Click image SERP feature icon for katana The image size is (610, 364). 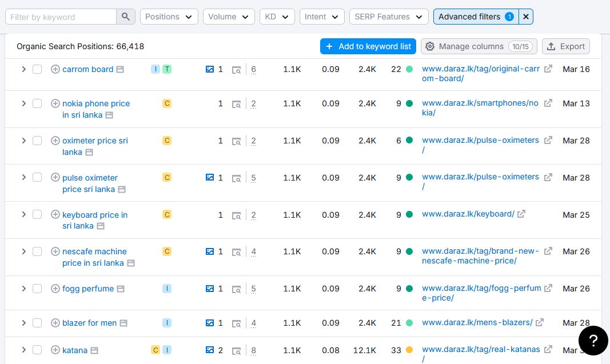coord(210,350)
